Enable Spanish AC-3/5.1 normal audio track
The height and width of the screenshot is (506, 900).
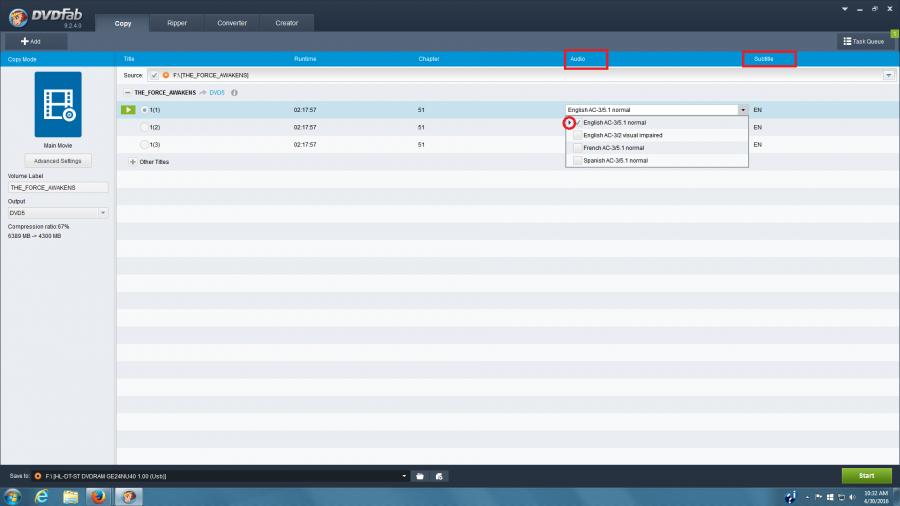coord(577,160)
